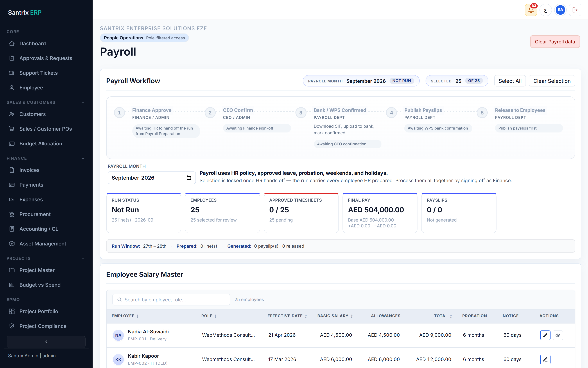The height and width of the screenshot is (368, 588).
Task: Open Procurement
Action: [x=46, y=214]
